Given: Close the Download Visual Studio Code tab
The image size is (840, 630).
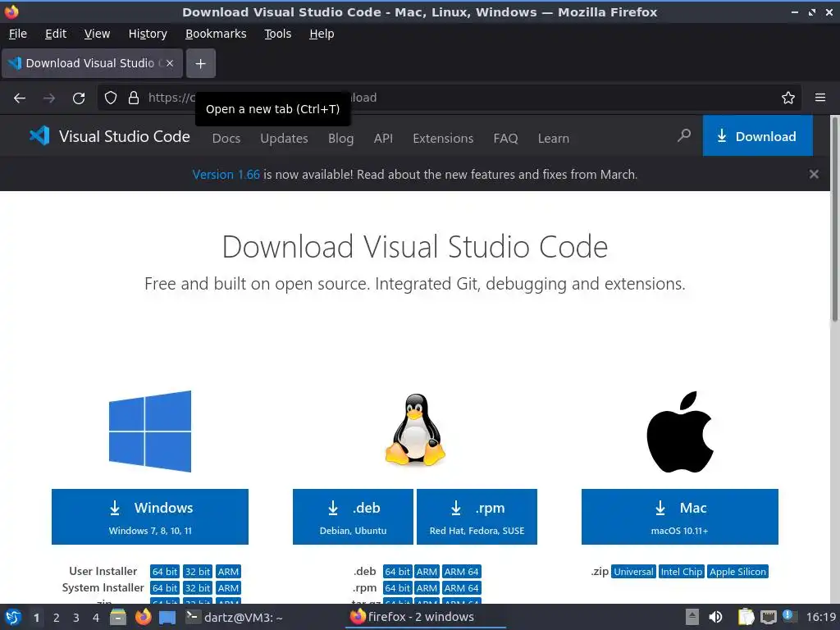Looking at the screenshot, I should [x=169, y=63].
